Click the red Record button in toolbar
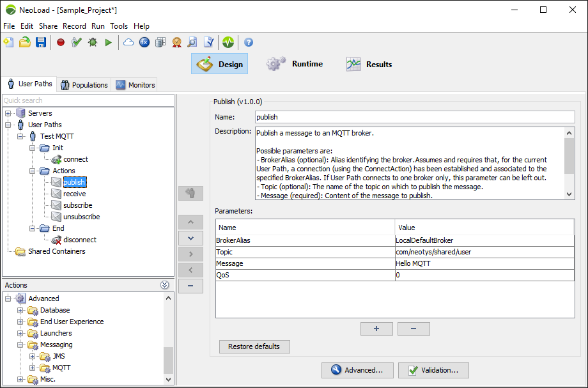The height and width of the screenshot is (388, 588). (61, 43)
